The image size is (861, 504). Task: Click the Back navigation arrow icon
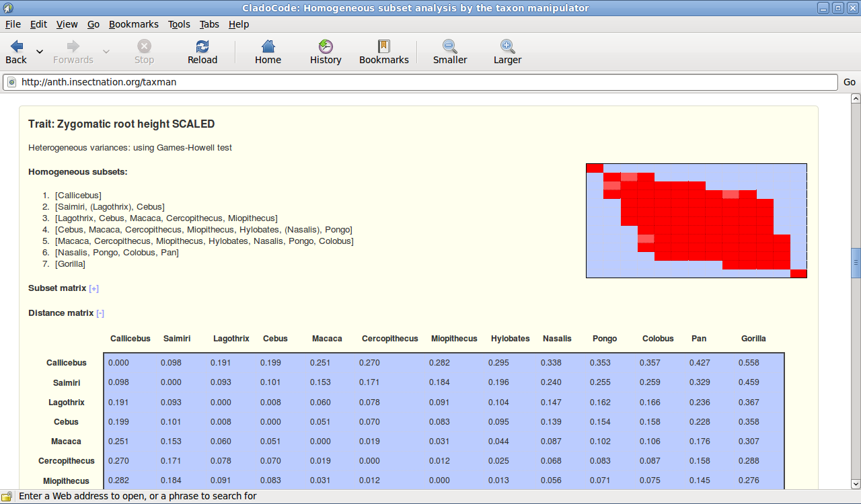click(17, 46)
